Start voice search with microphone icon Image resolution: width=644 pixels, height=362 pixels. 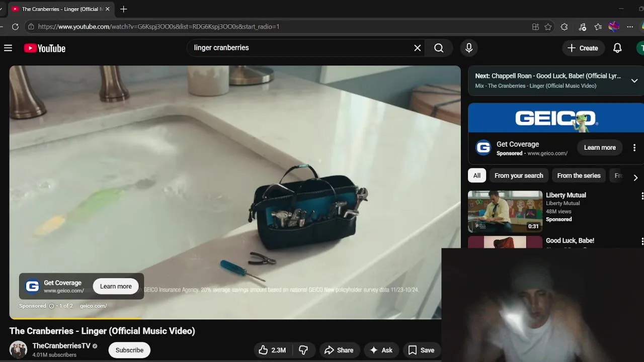[x=469, y=48]
